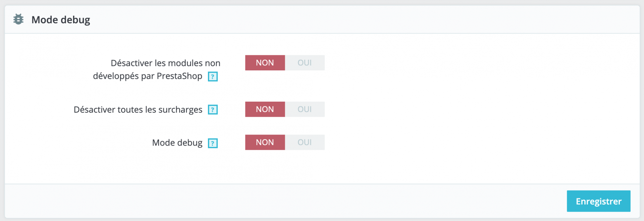Enable OUI for Désactiver toutes les surcharges
The height and width of the screenshot is (221, 644).
click(x=305, y=109)
